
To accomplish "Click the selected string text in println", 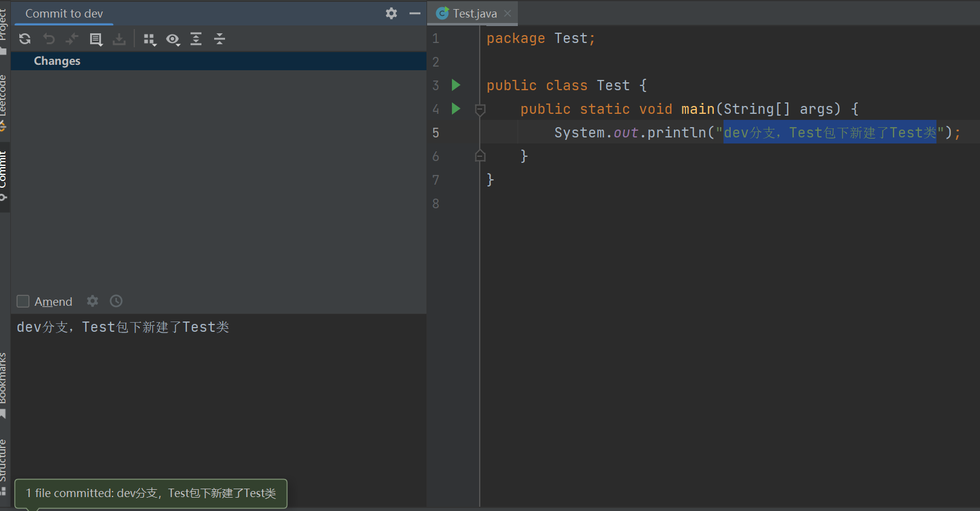I will [830, 133].
